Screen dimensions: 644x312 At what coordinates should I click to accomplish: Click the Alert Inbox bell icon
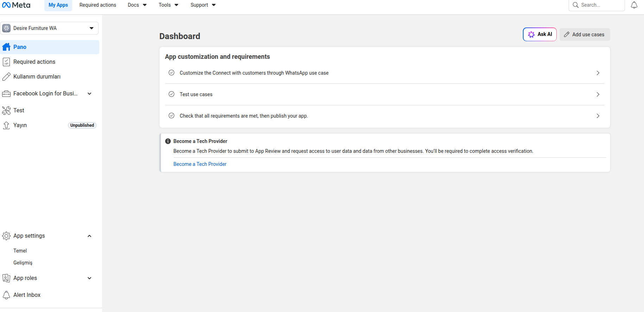coord(6,295)
